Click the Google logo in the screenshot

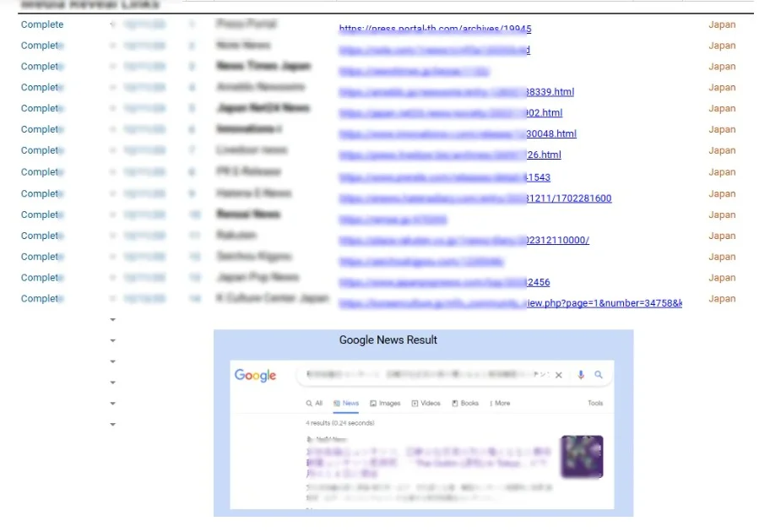click(255, 376)
